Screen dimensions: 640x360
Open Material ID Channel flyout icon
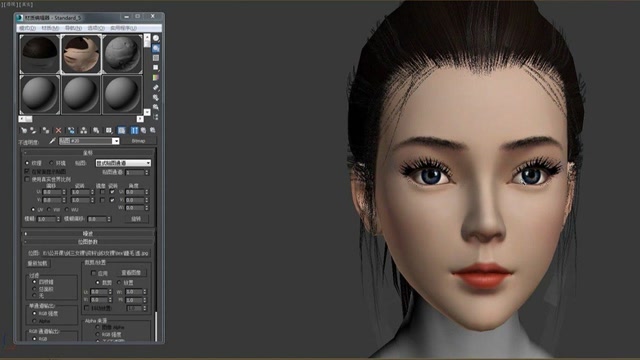click(109, 131)
